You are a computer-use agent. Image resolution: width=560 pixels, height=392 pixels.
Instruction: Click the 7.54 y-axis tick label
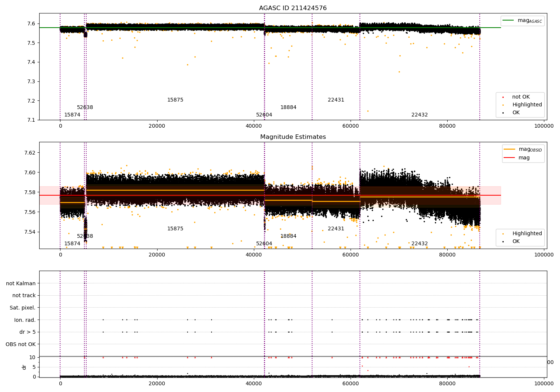[30, 232]
